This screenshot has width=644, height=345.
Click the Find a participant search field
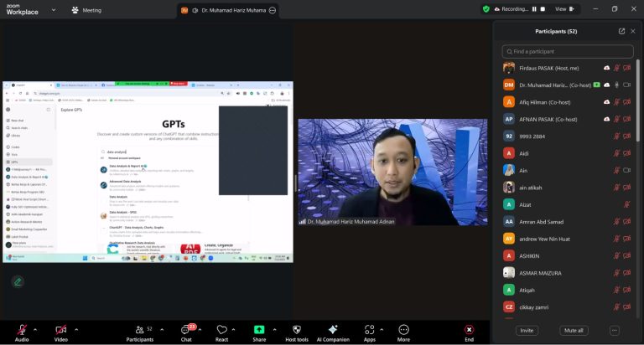pyautogui.click(x=568, y=51)
